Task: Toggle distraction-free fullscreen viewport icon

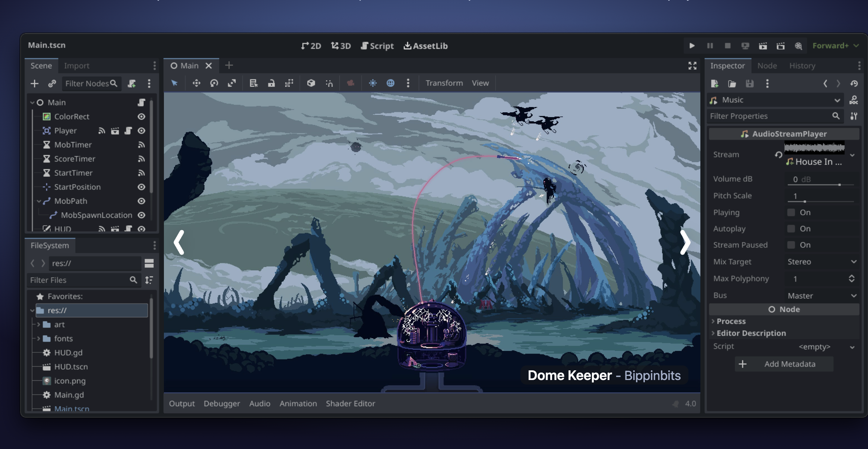Action: [x=692, y=66]
